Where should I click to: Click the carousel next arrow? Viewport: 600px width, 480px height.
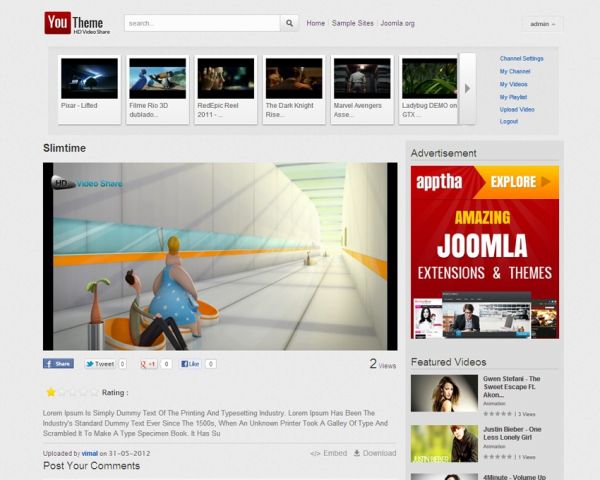coord(468,88)
